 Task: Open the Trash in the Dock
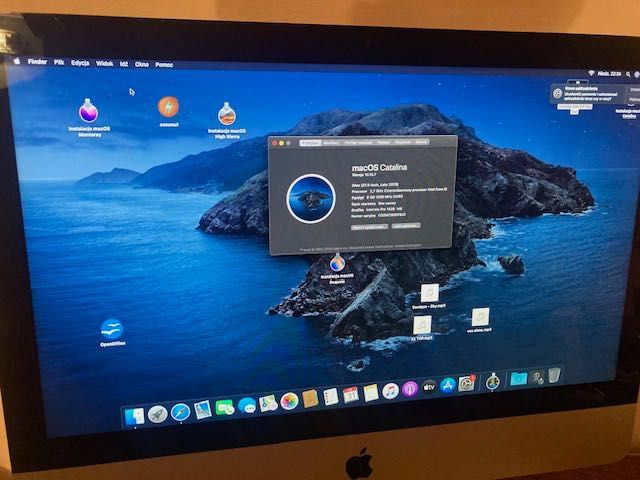(x=554, y=375)
